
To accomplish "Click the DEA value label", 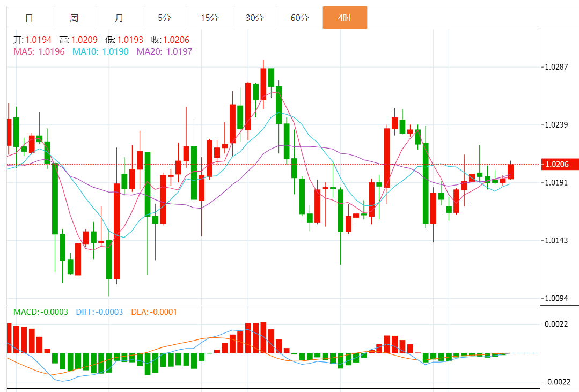I will (154, 312).
